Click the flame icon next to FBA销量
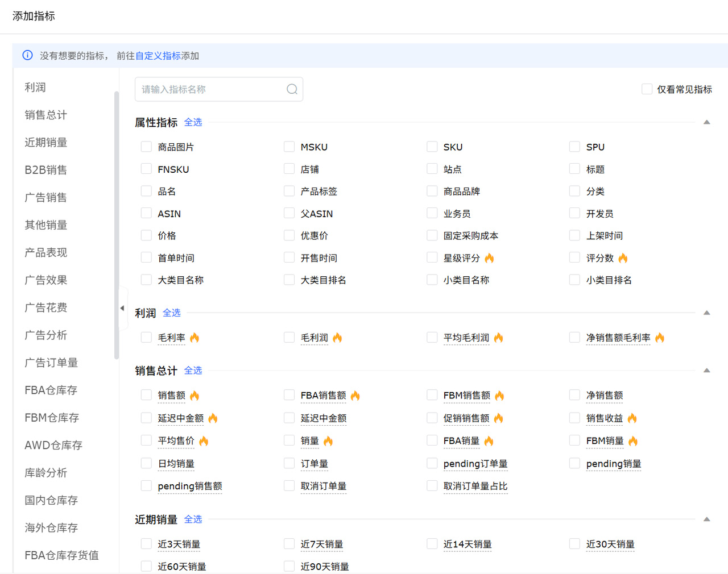This screenshot has height=574, width=728. pyautogui.click(x=489, y=441)
